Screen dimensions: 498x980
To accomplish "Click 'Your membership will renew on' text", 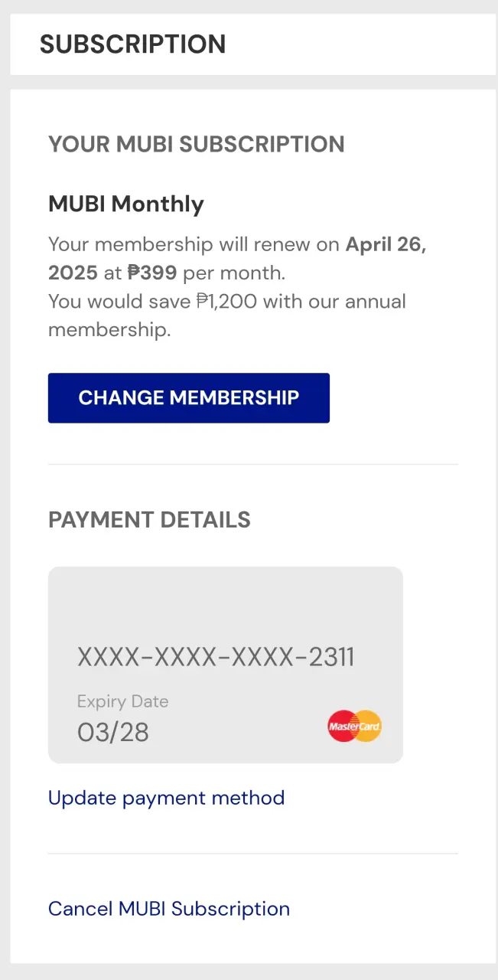I will pos(194,245).
